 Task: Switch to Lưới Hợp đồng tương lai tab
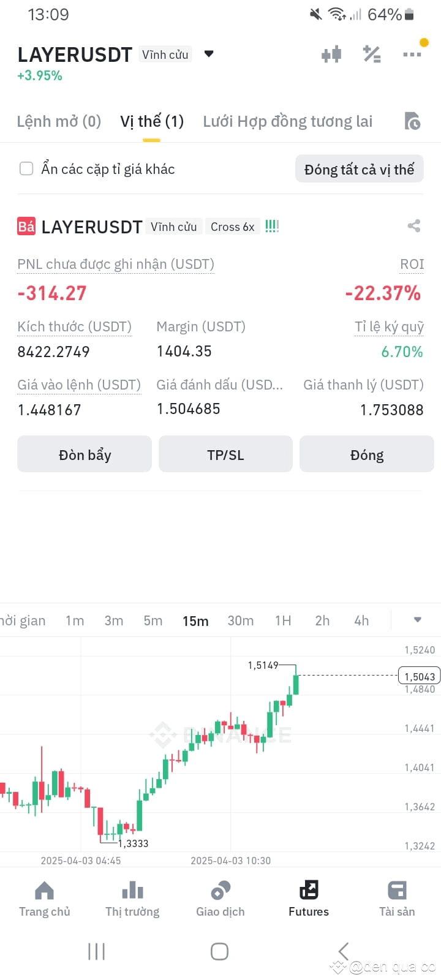point(288,121)
